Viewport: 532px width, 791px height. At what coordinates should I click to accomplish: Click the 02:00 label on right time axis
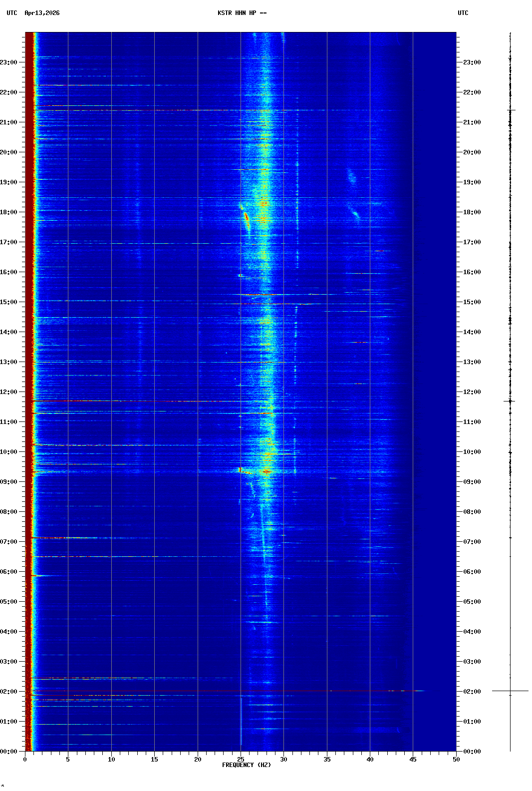coord(472,692)
